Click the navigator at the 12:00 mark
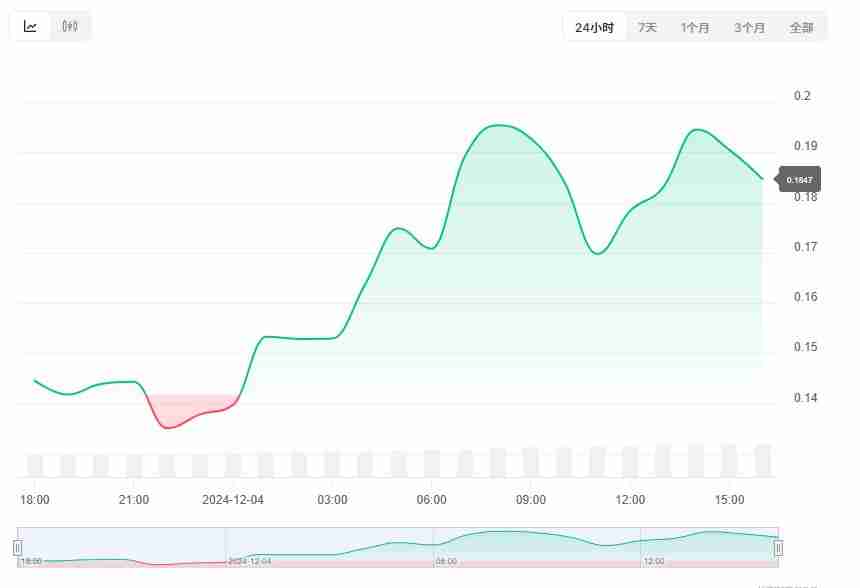Screen dimensions: 860x588 pyautogui.click(x=654, y=561)
